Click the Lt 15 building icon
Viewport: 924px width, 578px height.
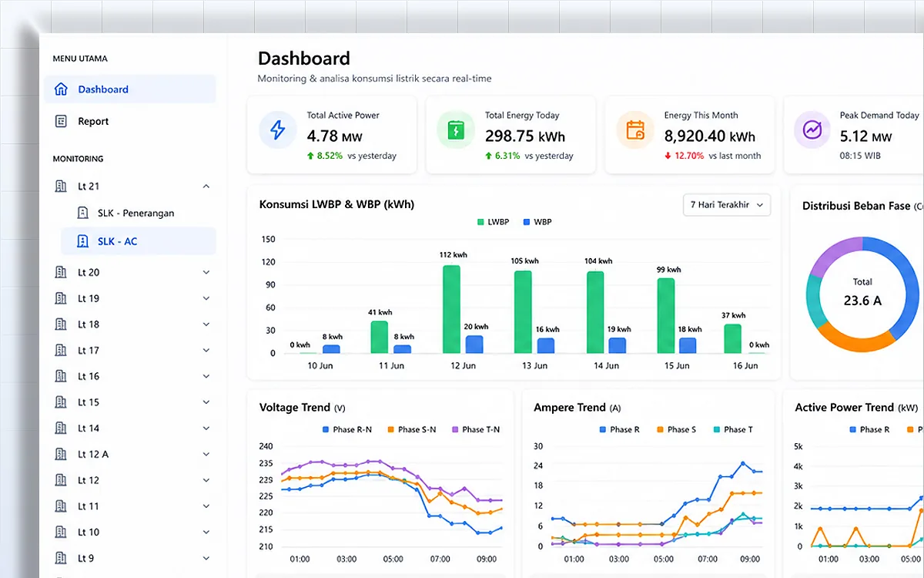(x=62, y=402)
